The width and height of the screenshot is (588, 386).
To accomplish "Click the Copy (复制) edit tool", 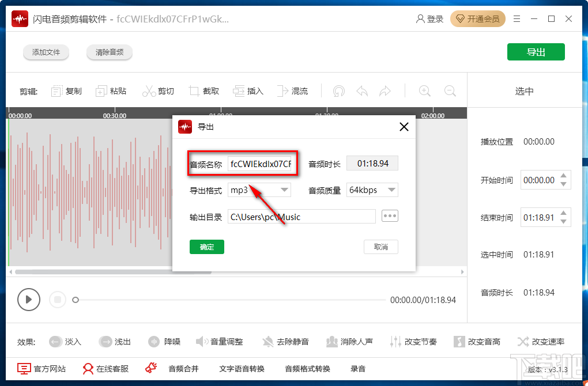I will (66, 91).
